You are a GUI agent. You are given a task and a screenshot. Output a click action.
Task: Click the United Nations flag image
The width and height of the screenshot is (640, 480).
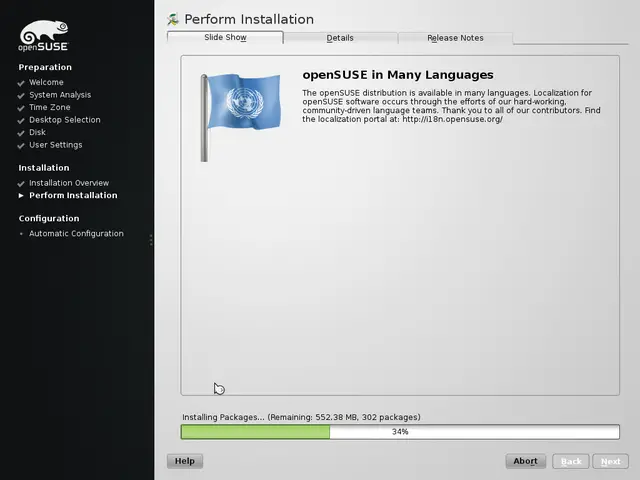point(240,118)
